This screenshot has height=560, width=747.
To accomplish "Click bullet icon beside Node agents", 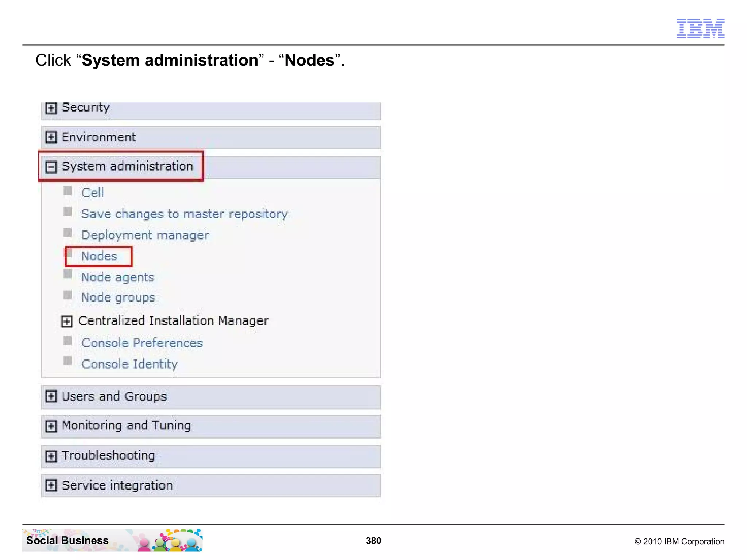I will (67, 274).
